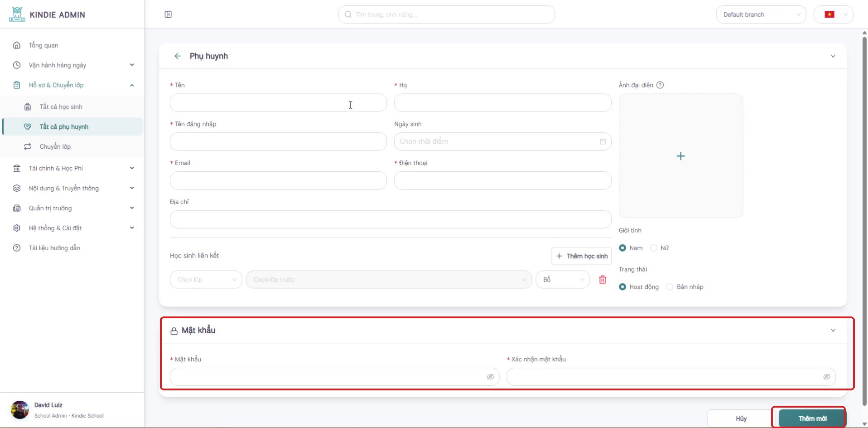The image size is (868, 428).
Task: Open the Chọn lớp dropdown
Action: click(x=206, y=280)
